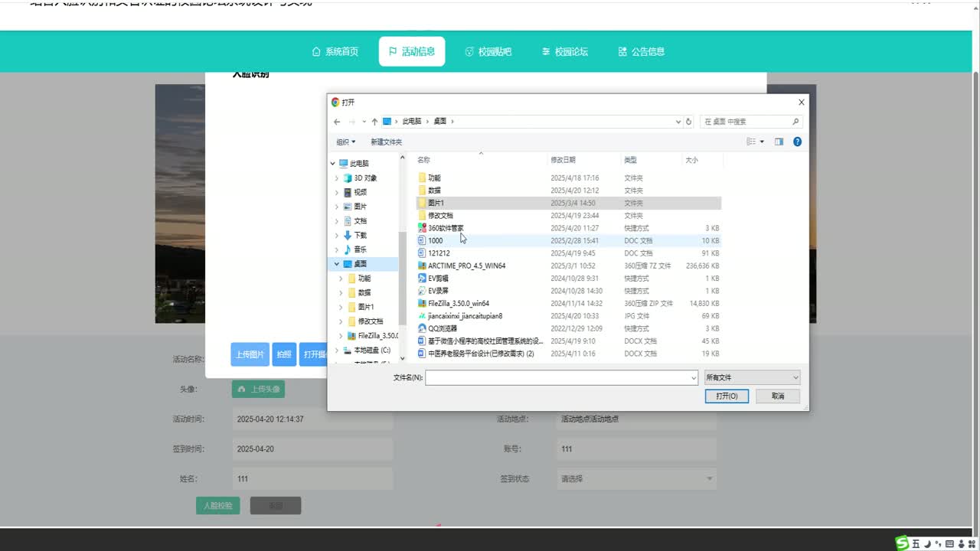Open 下载 in navigation tree
The image size is (980, 551).
[360, 236]
